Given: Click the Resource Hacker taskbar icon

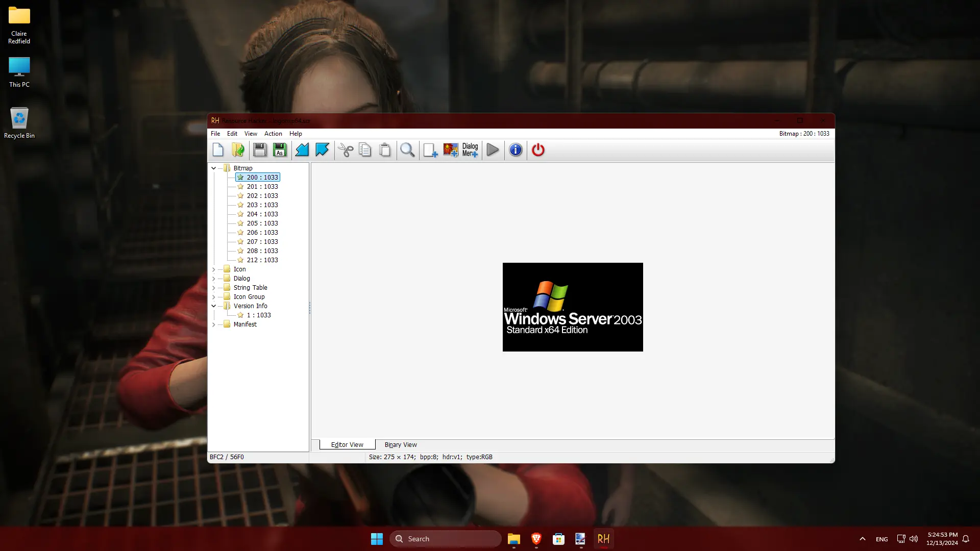Looking at the screenshot, I should (603, 539).
